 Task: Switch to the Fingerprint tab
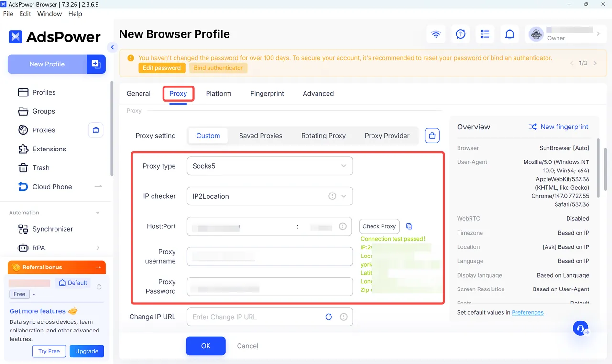(x=267, y=93)
